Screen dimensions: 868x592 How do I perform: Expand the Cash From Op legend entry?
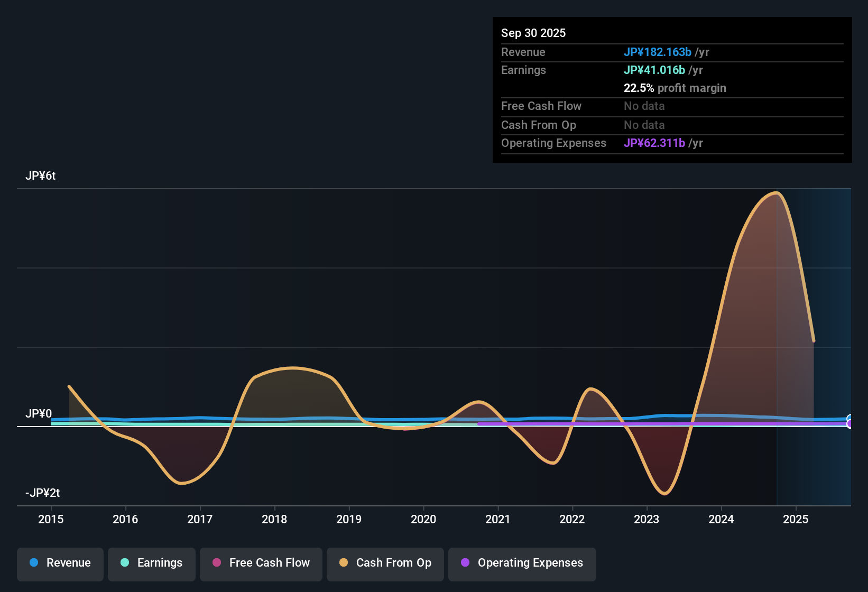click(385, 563)
